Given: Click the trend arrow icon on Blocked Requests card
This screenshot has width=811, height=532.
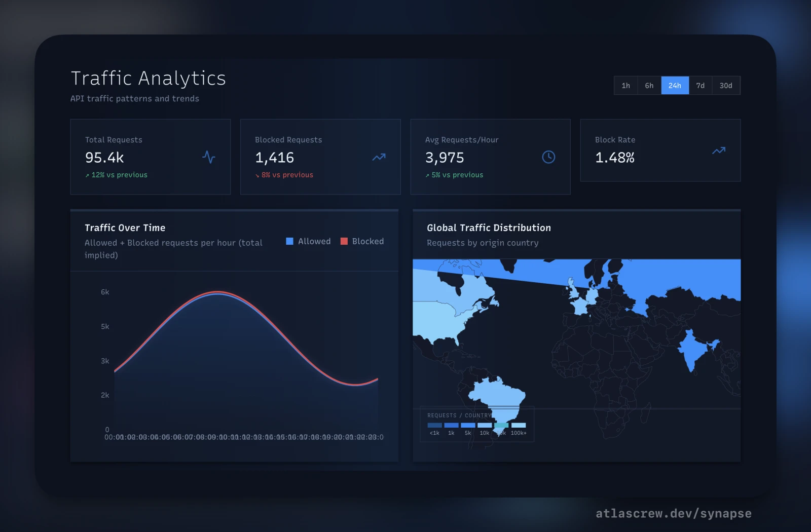Looking at the screenshot, I should point(379,157).
